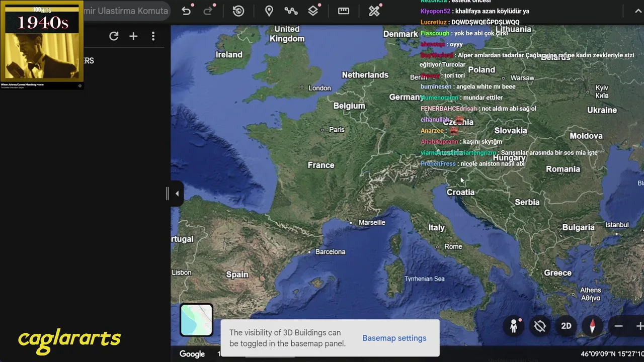Refresh the project panel
The height and width of the screenshot is (362, 644).
114,36
